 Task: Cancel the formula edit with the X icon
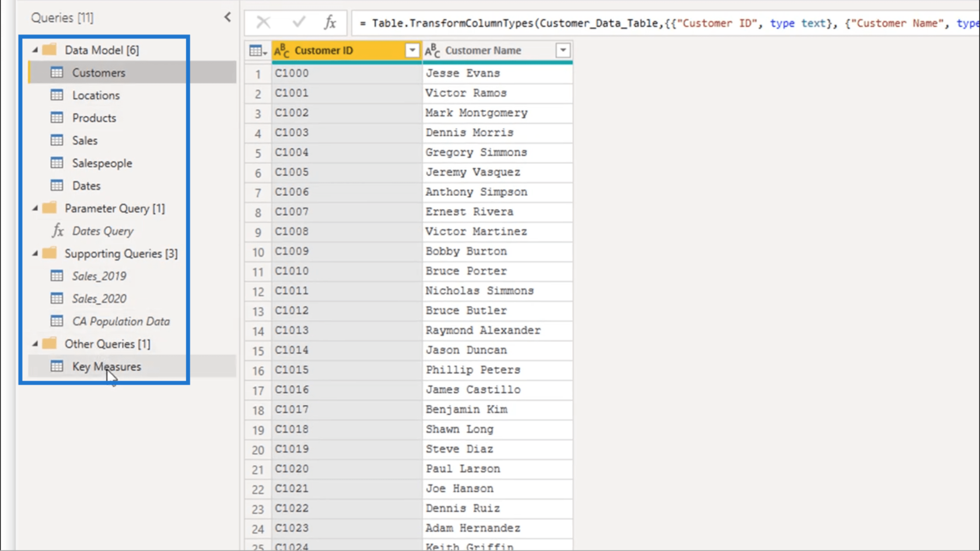tap(264, 23)
